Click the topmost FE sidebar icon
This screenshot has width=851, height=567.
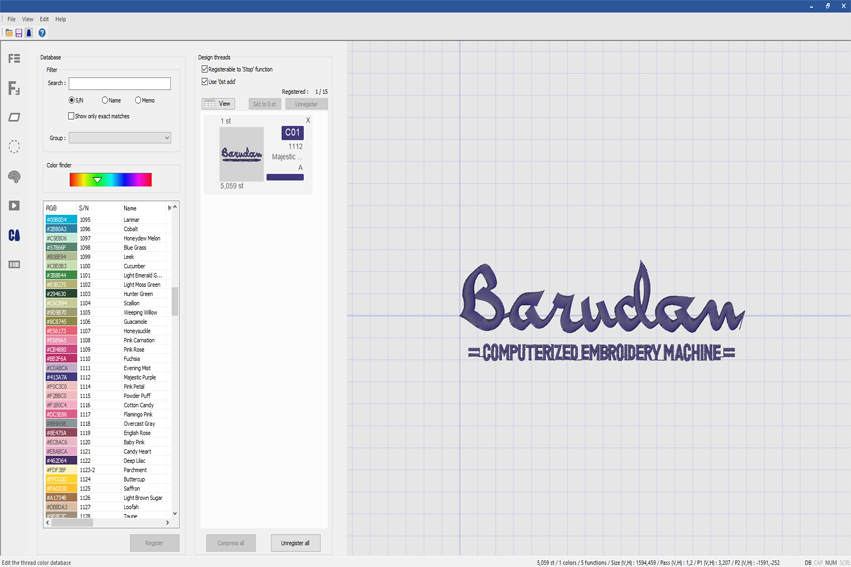point(14,59)
